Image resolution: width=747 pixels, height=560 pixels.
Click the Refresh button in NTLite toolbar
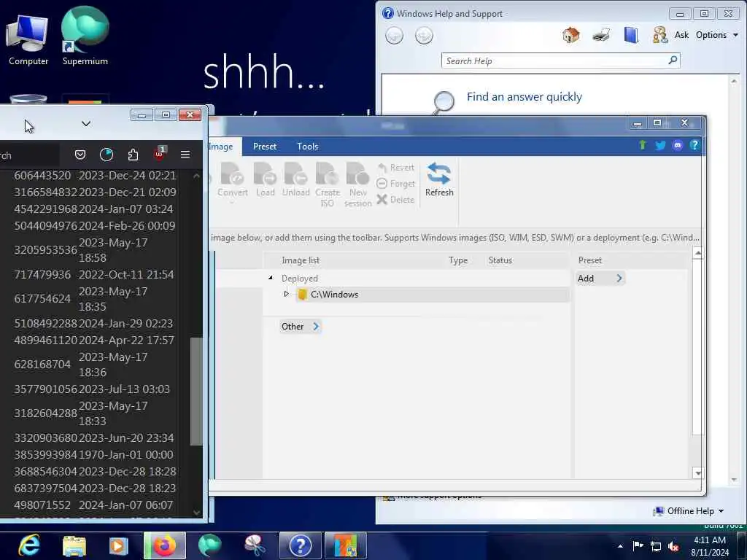coord(438,179)
